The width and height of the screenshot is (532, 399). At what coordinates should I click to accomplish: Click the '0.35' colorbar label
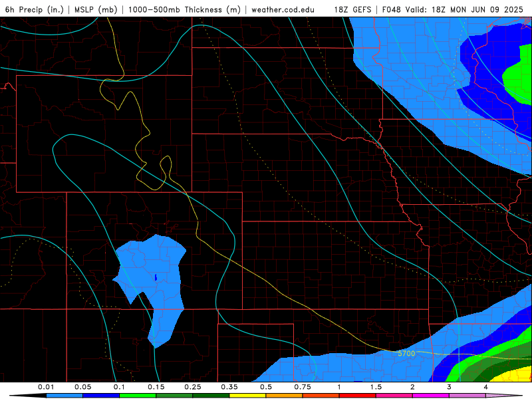click(x=229, y=387)
